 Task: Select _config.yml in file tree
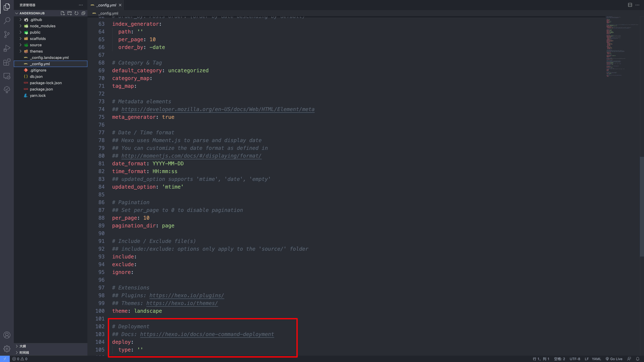coord(51,64)
